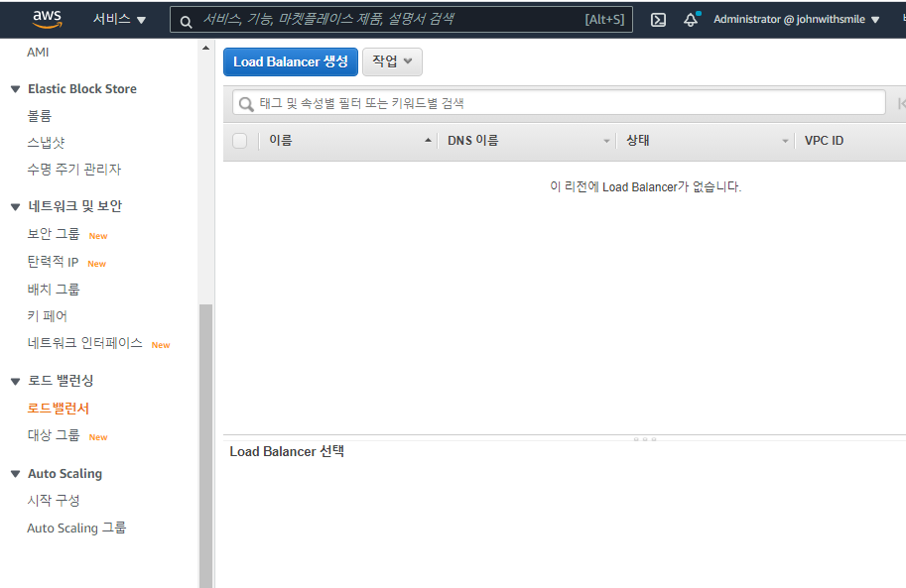Open the 작업 actions dropdown
This screenshot has height=588, width=906.
pyautogui.click(x=392, y=61)
